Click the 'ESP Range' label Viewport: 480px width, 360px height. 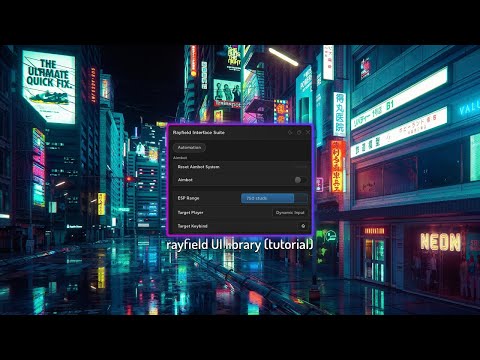pyautogui.click(x=188, y=198)
